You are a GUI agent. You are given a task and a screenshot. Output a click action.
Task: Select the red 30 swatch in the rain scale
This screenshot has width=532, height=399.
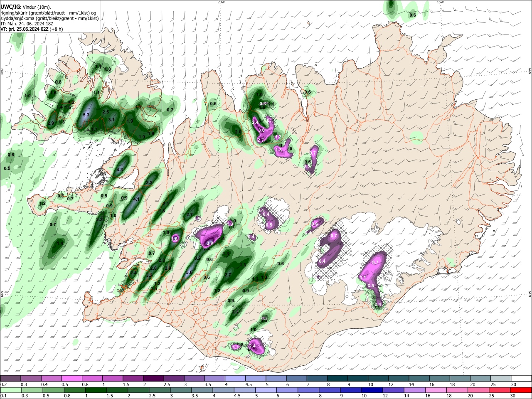(x=521, y=390)
